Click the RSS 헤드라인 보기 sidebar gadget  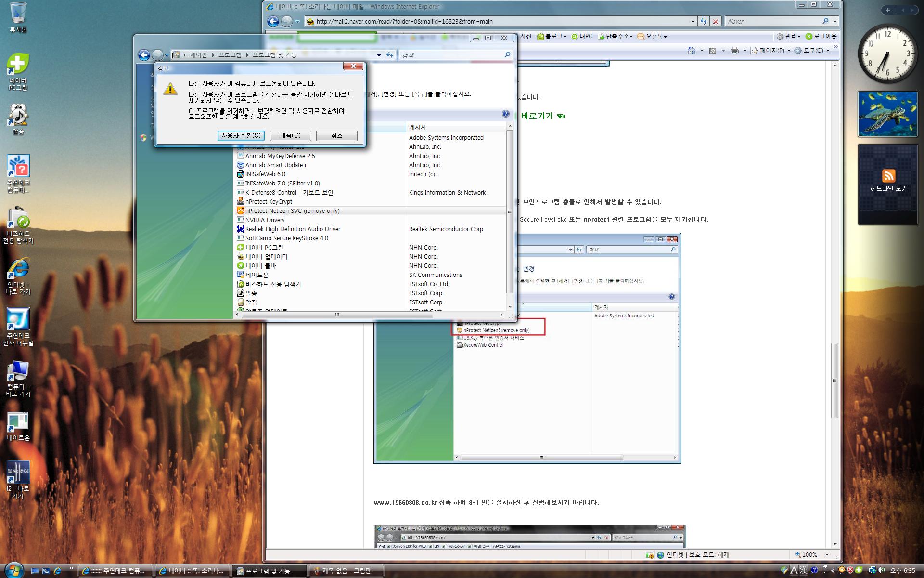pyautogui.click(x=888, y=184)
